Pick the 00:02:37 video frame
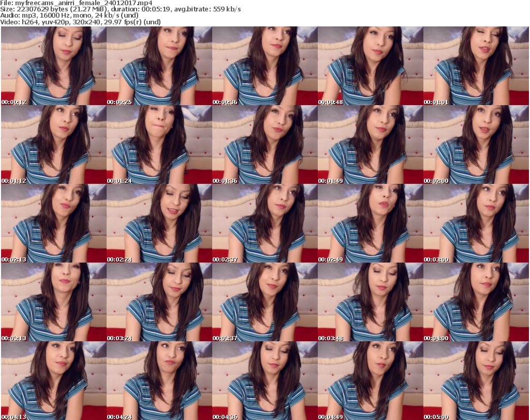The image size is (530, 420). (x=265, y=223)
